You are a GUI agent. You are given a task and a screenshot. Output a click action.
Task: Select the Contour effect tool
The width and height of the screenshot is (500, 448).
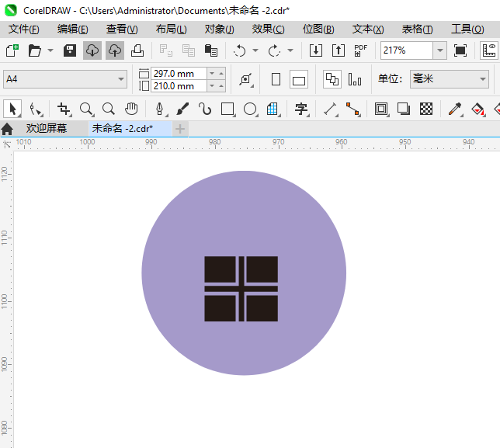pos(381,109)
